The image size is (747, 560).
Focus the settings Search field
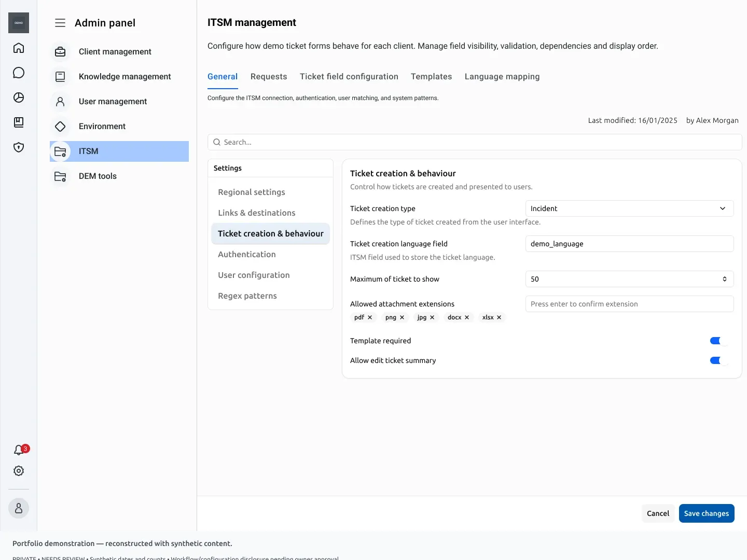pyautogui.click(x=475, y=142)
